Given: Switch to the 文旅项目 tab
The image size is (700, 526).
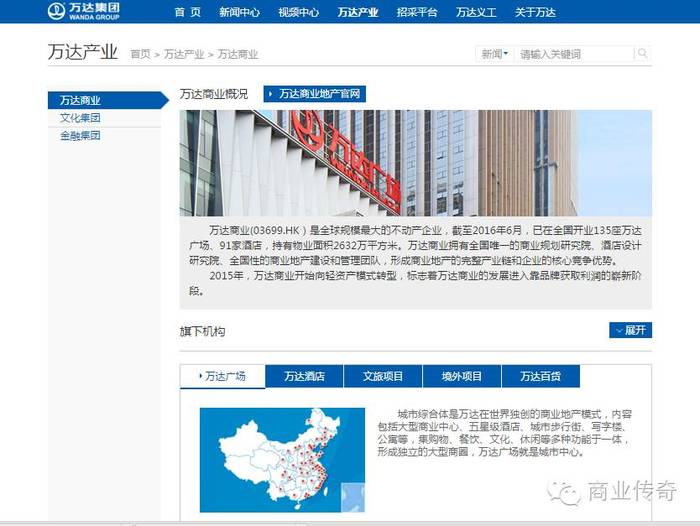Looking at the screenshot, I should tap(383, 376).
